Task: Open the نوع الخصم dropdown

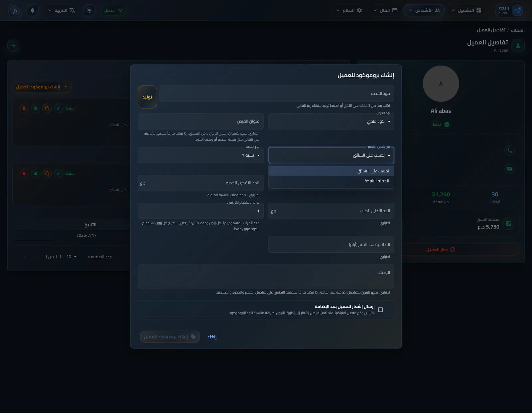Action: click(200, 155)
